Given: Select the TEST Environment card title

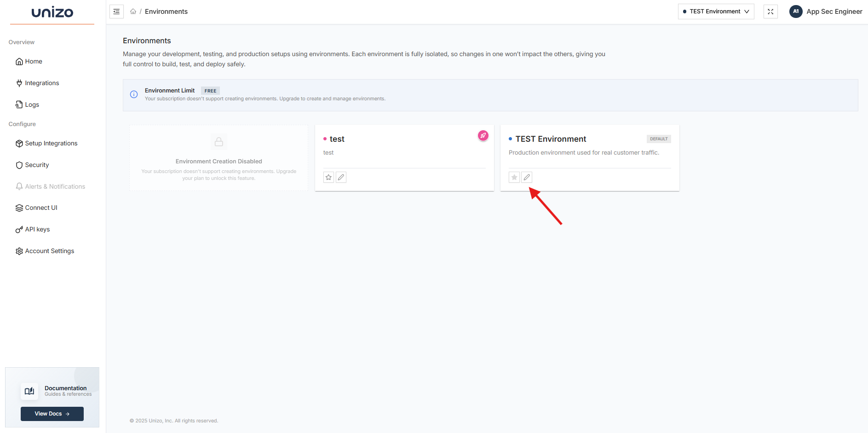Looking at the screenshot, I should pos(551,139).
